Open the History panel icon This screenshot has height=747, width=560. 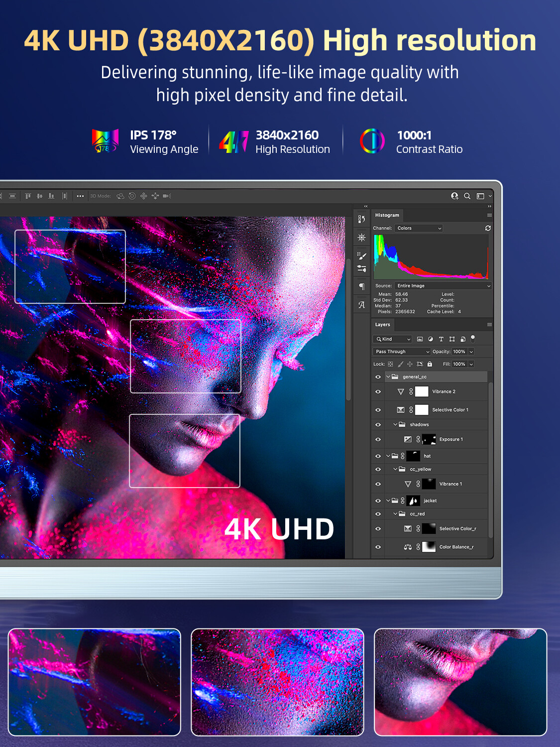(x=361, y=219)
